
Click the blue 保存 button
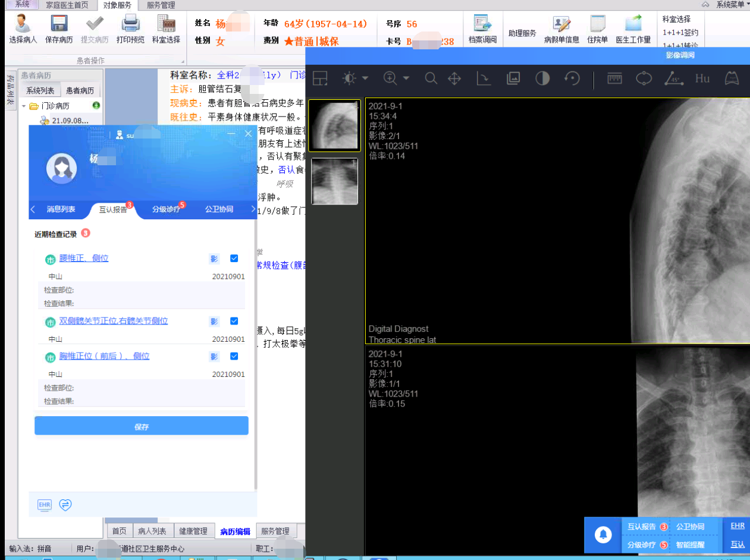tap(141, 426)
